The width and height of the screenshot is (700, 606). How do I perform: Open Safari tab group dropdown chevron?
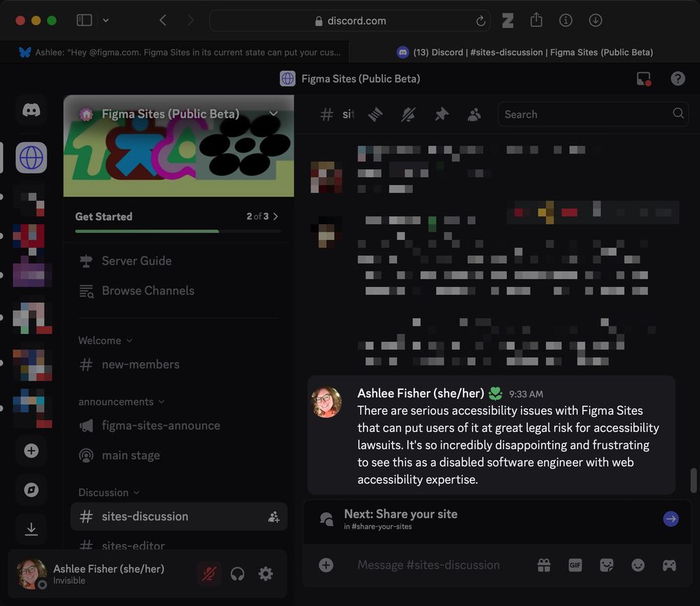[x=106, y=20]
